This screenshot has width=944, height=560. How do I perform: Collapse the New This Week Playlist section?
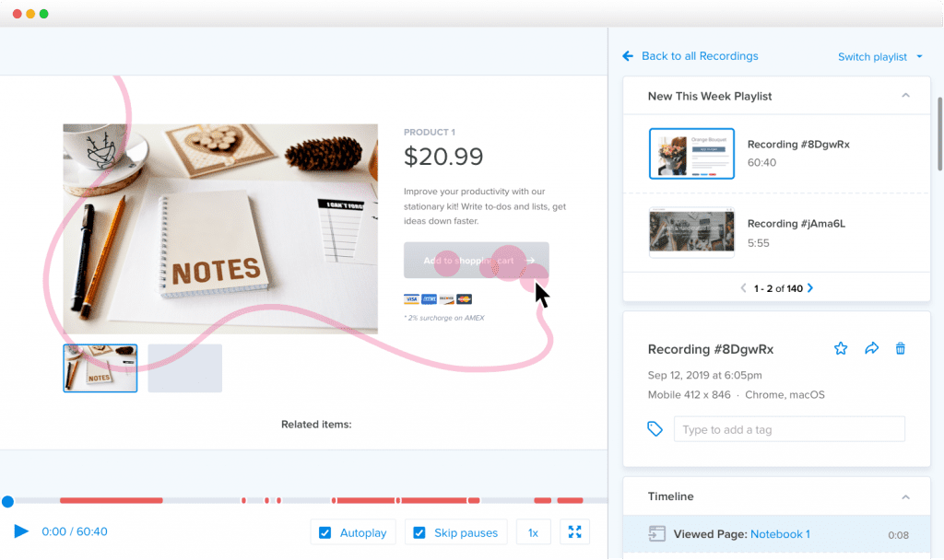[x=906, y=95]
